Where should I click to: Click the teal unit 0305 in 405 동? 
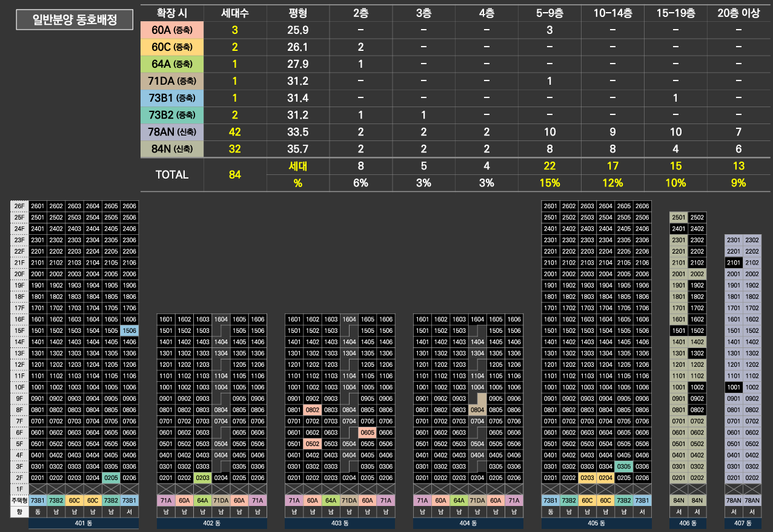(624, 467)
